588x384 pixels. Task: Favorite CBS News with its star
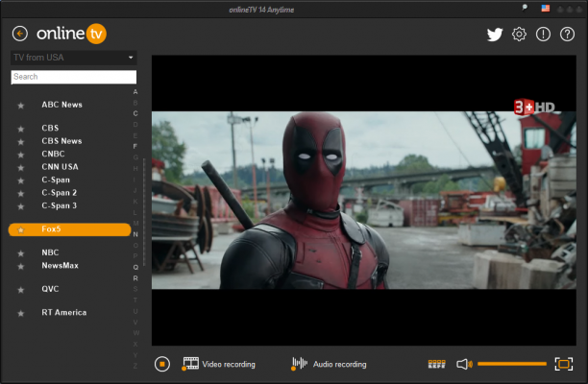tap(21, 142)
